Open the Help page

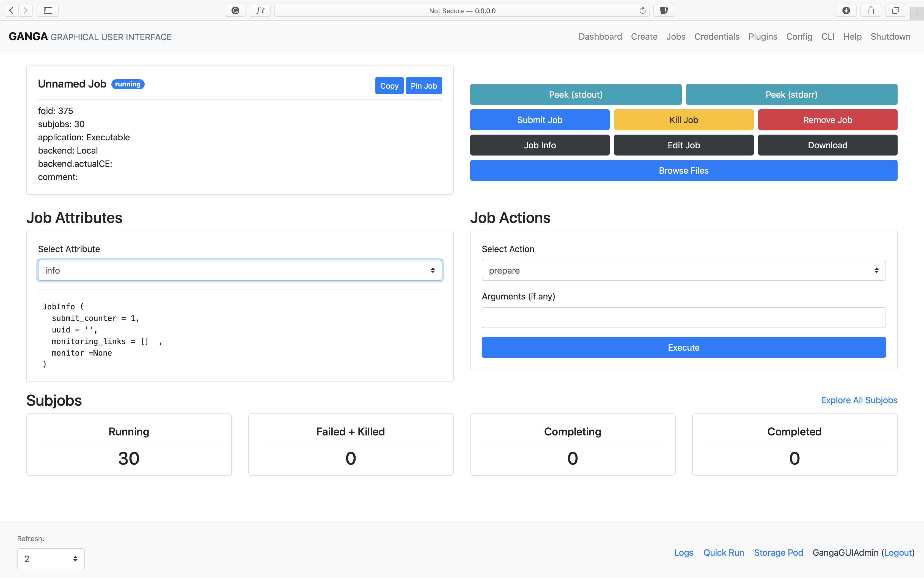(x=852, y=37)
